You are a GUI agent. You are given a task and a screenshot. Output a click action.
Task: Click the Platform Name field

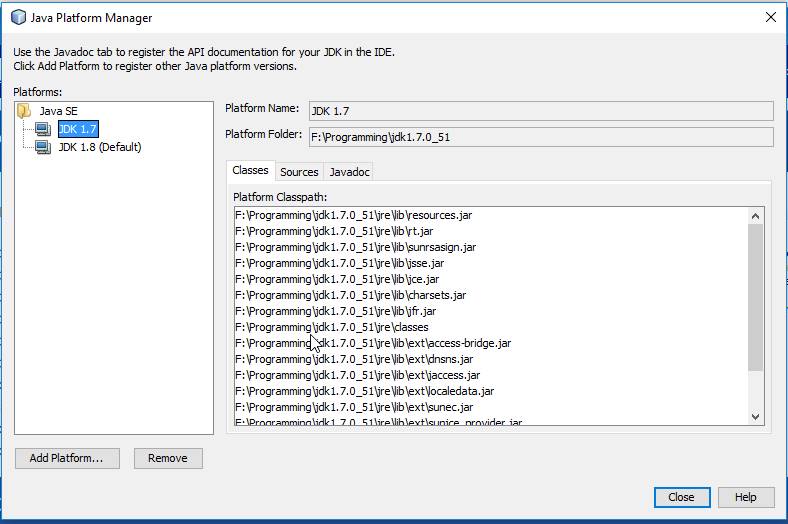pyautogui.click(x=541, y=111)
